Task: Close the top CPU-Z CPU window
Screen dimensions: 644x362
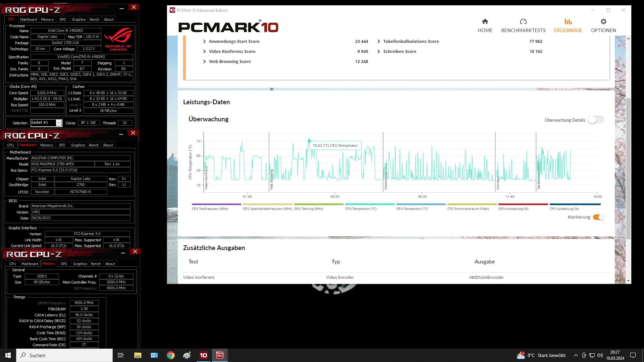Action: click(x=134, y=7)
